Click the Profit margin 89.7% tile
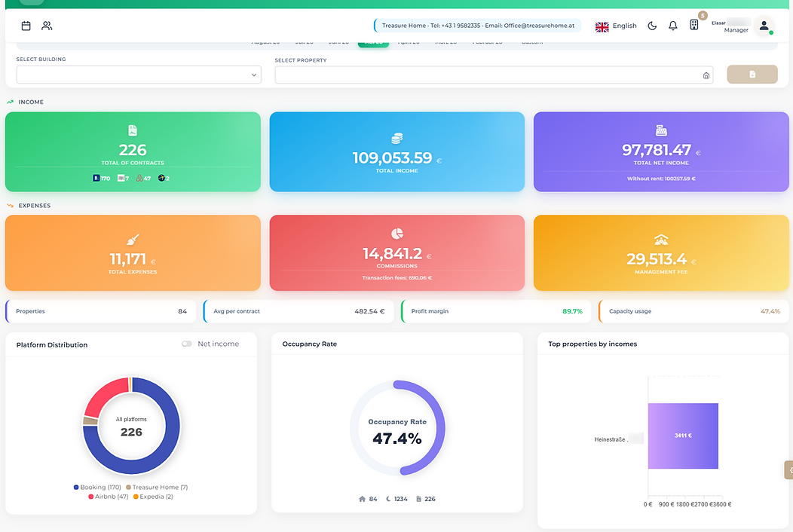Viewport: 793px width, 532px height. tap(496, 311)
